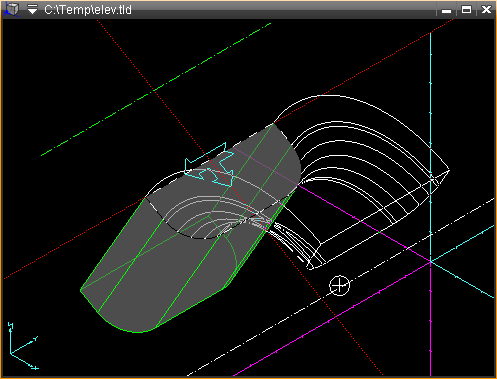Select the green dash-dot construction line
This screenshot has width=497, height=379.
click(156, 89)
